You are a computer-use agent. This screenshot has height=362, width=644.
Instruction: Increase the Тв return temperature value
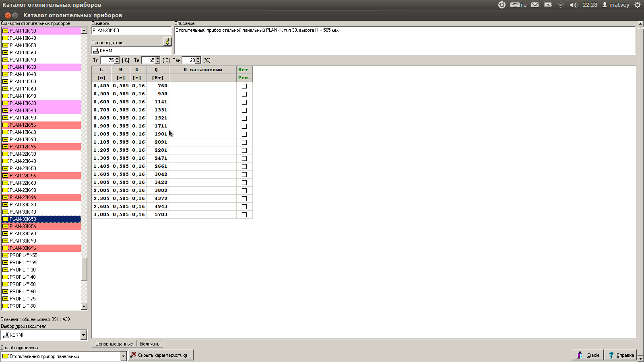tap(157, 59)
